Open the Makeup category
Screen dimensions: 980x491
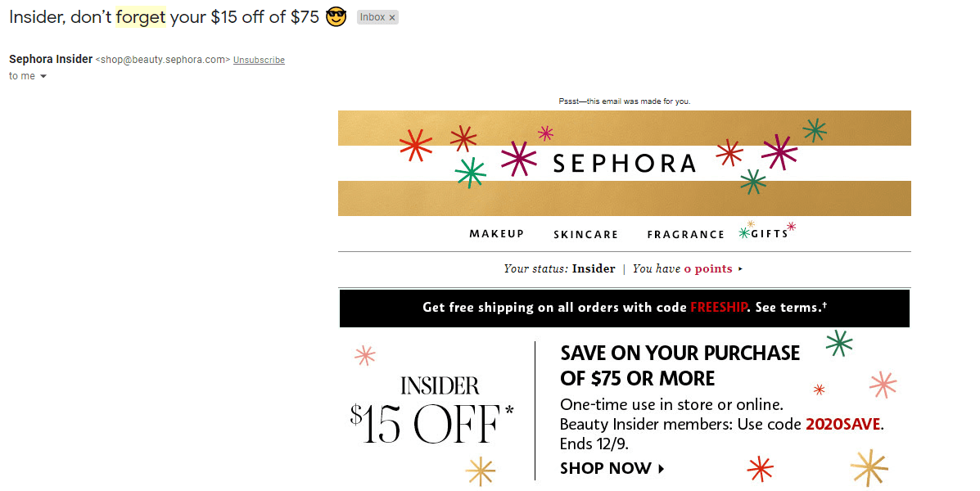(x=496, y=234)
